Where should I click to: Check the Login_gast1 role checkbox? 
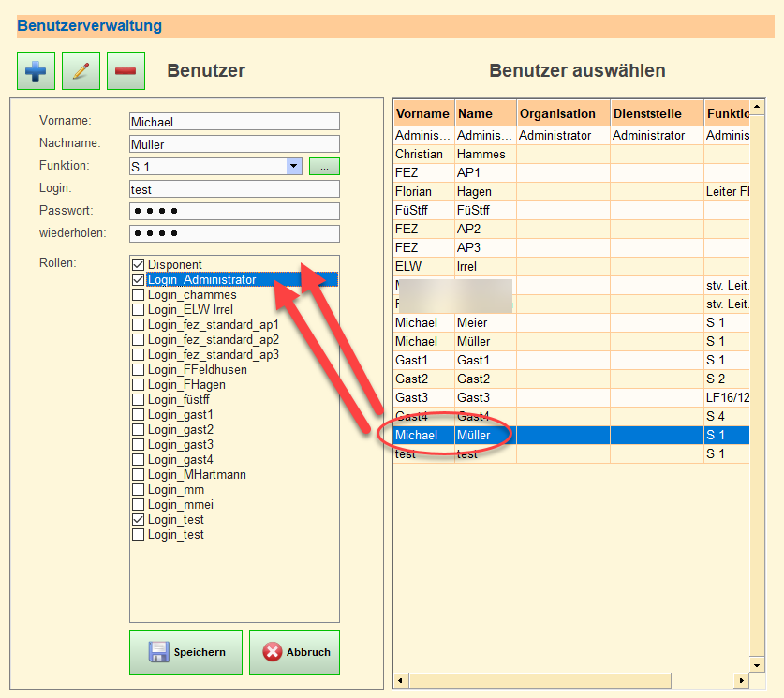139,415
